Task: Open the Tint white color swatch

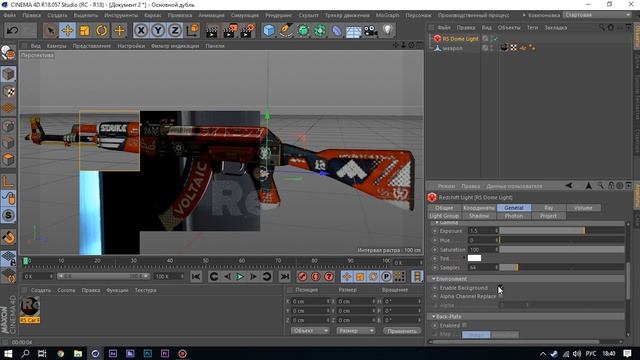Action: (474, 258)
